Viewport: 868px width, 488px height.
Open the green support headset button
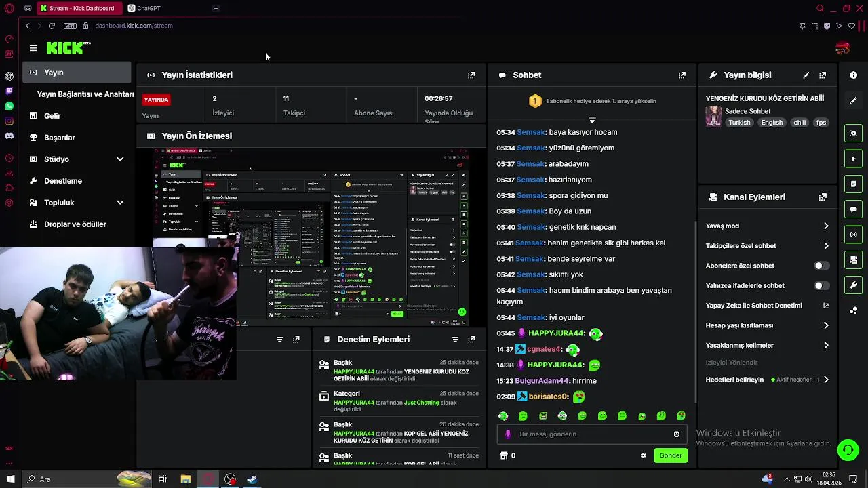[847, 449]
